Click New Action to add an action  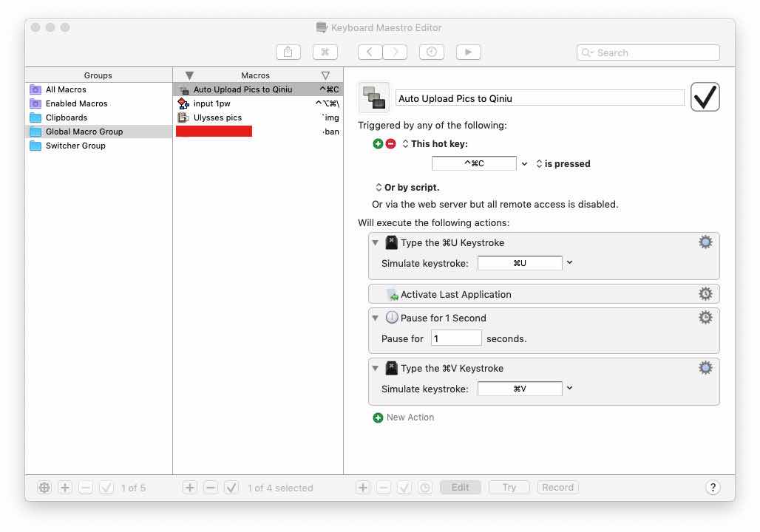pos(403,417)
